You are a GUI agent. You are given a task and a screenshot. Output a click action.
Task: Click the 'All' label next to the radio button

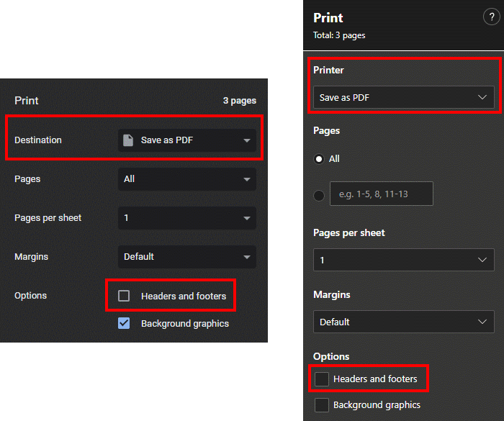pyautogui.click(x=334, y=159)
